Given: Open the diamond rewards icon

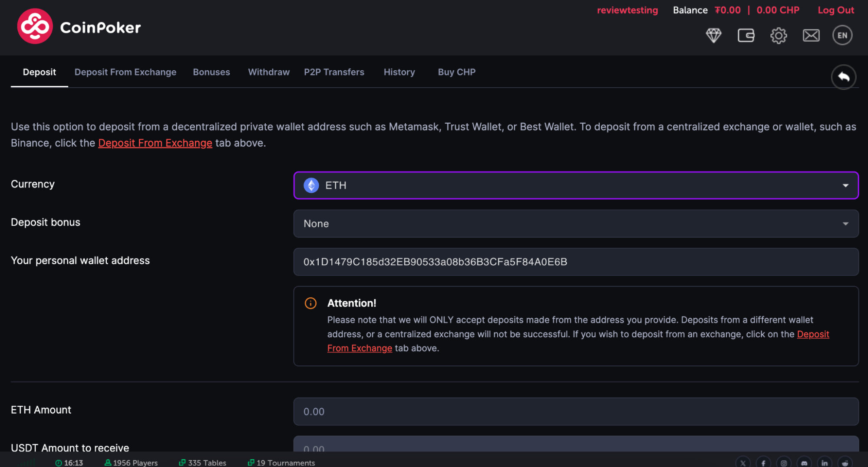Looking at the screenshot, I should 713,35.
